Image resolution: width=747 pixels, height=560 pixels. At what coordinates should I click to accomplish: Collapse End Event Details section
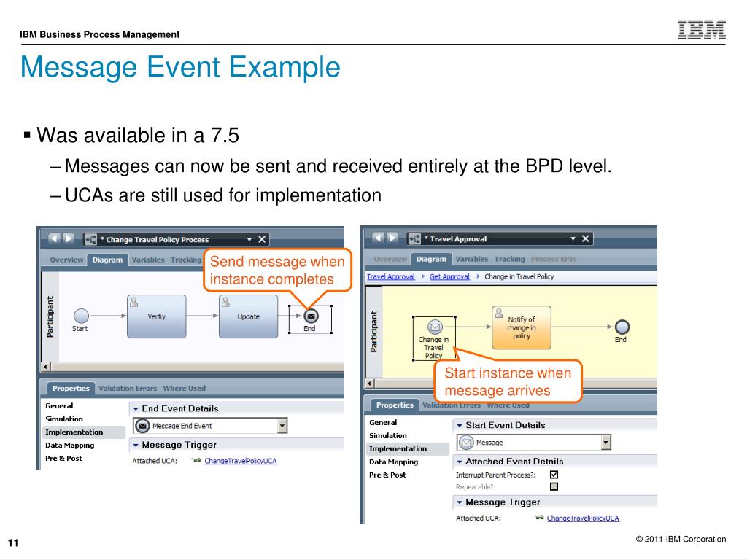coord(136,409)
